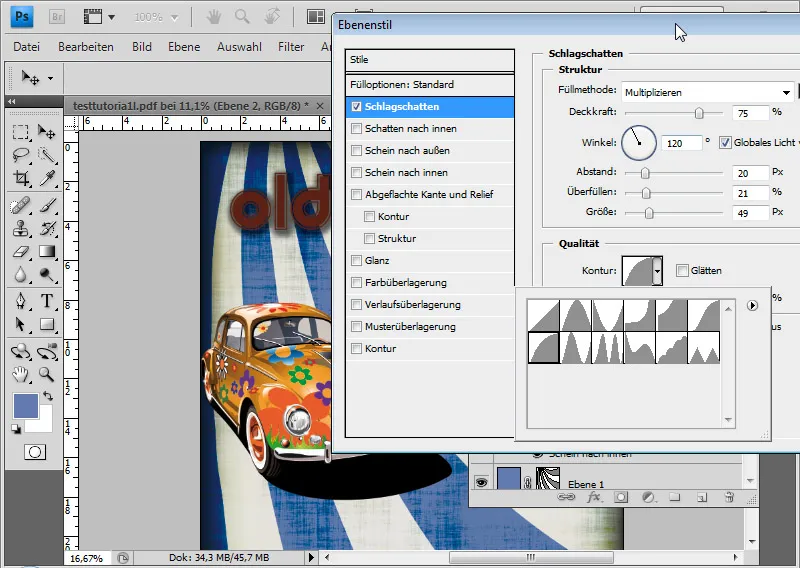Screen dimensions: 800x568
Task: Reset default foreground and background colors
Action: (x=16, y=429)
